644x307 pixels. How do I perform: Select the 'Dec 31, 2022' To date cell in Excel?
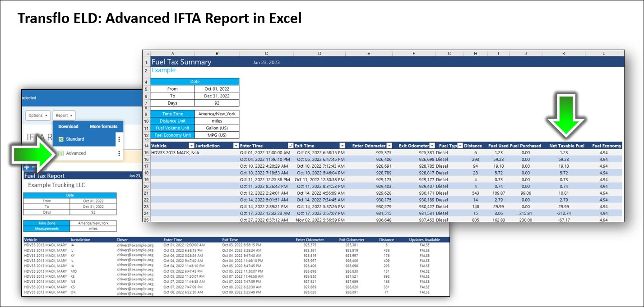217,96
